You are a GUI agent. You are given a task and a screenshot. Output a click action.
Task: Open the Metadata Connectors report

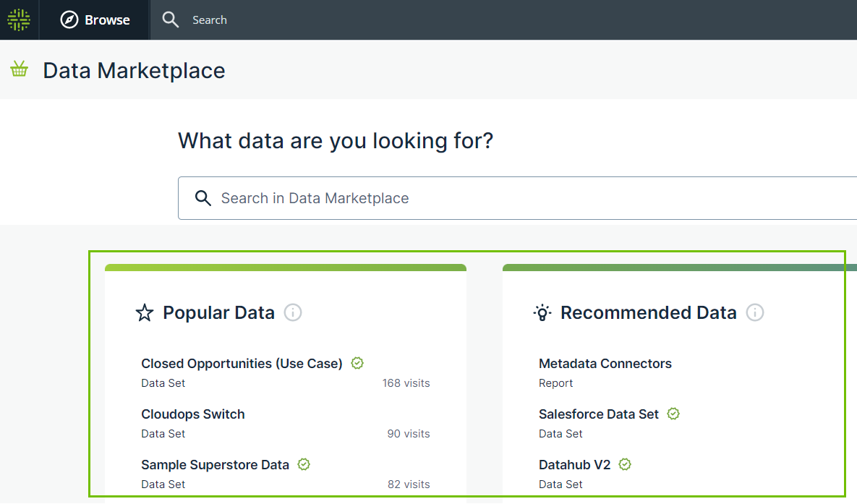click(605, 364)
